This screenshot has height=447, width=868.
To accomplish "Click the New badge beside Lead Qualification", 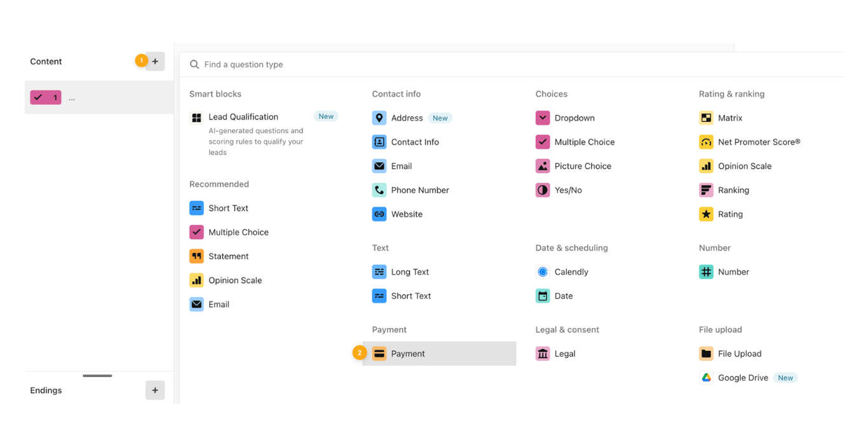I will [x=326, y=116].
